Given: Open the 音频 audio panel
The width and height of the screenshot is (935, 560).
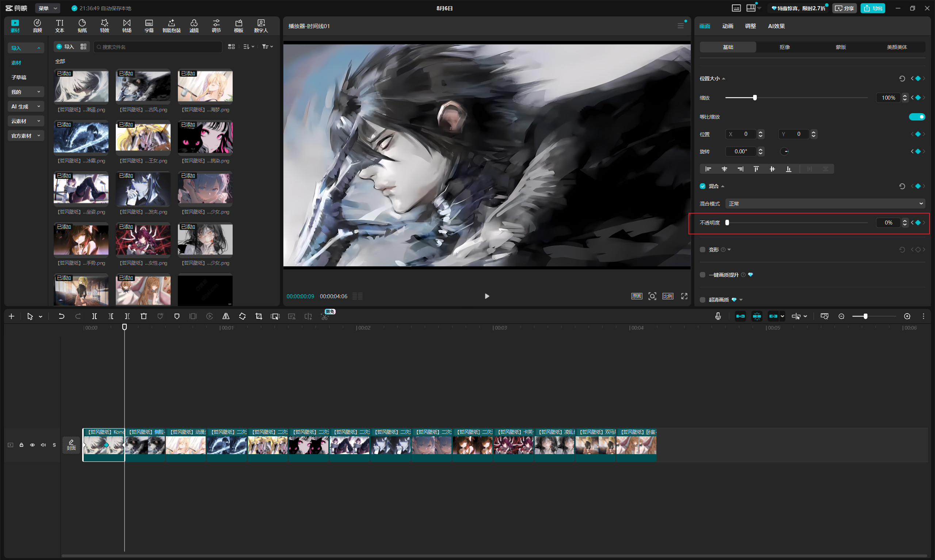Looking at the screenshot, I should tap(37, 26).
